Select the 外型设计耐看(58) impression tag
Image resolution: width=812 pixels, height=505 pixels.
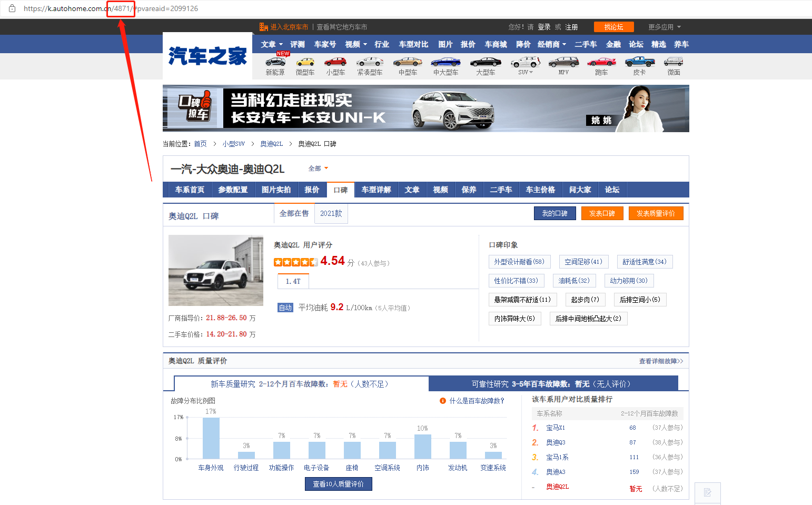pyautogui.click(x=519, y=262)
